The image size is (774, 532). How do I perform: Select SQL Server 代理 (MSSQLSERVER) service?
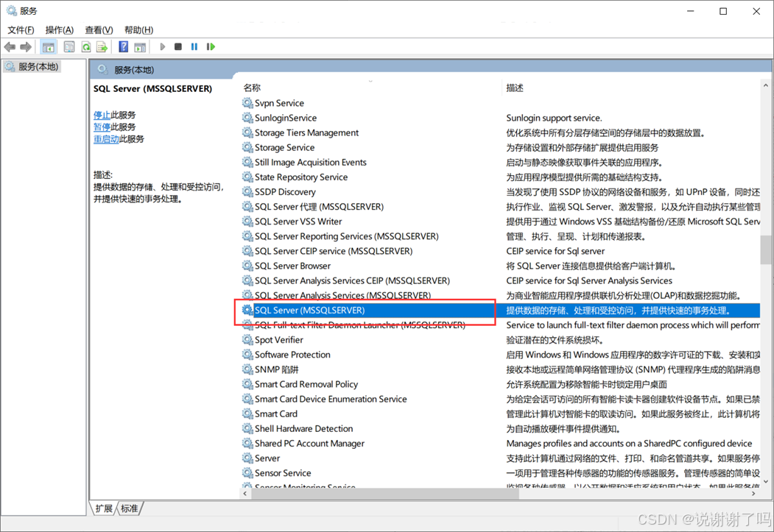coord(319,207)
